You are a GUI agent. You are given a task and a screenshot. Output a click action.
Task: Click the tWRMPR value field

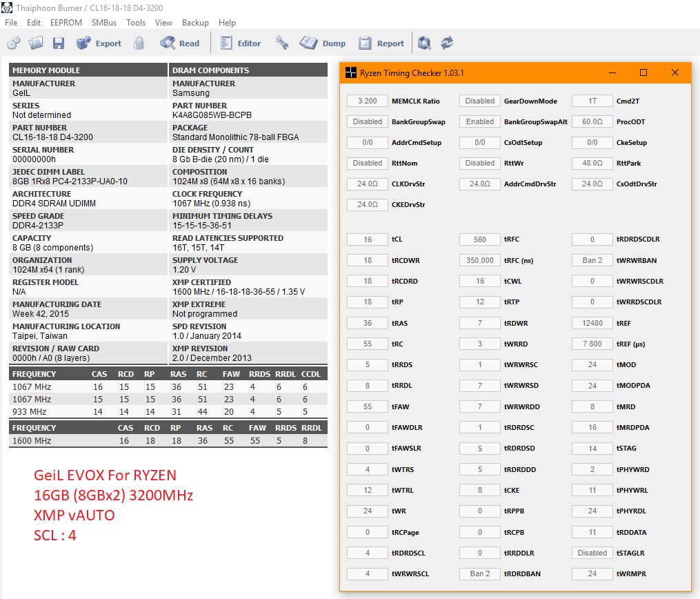point(592,573)
